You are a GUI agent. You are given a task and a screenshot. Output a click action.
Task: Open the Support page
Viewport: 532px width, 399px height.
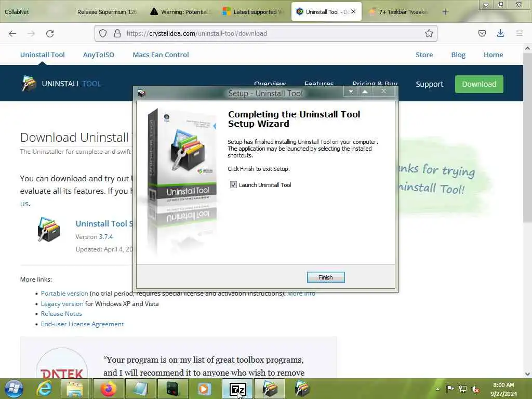pyautogui.click(x=430, y=84)
